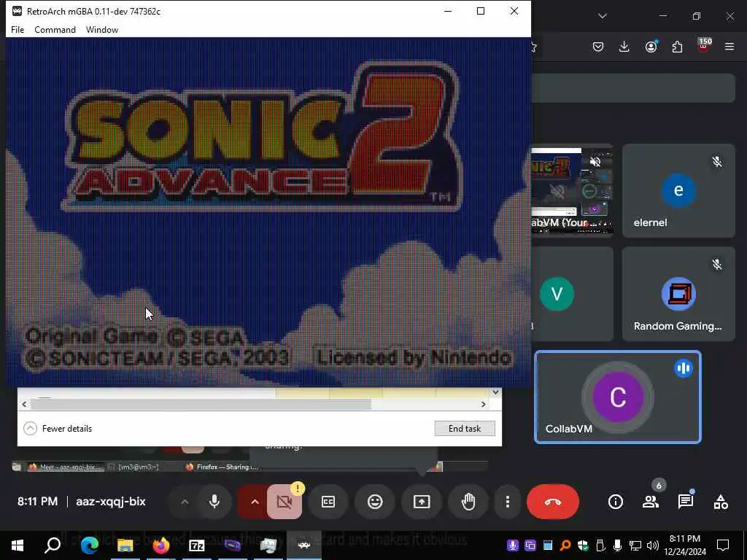Toggle closed captions in Meet
This screenshot has width=747, height=560.
[x=328, y=502]
